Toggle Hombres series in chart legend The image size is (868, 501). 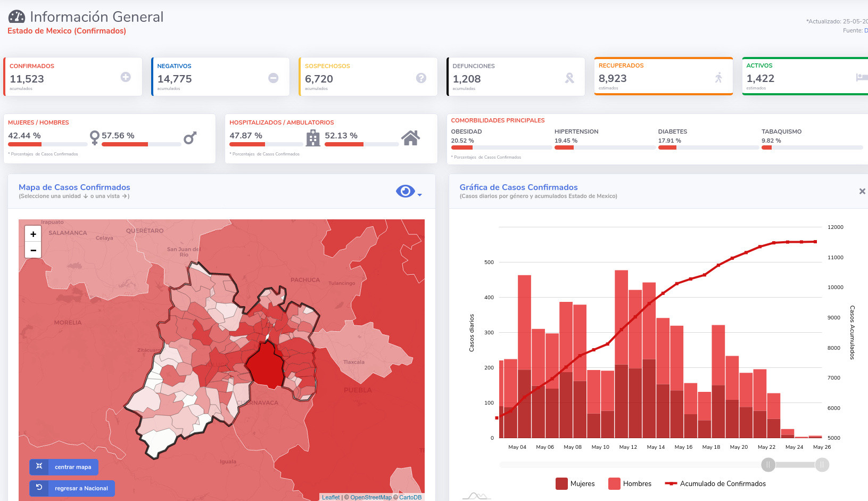[630, 483]
